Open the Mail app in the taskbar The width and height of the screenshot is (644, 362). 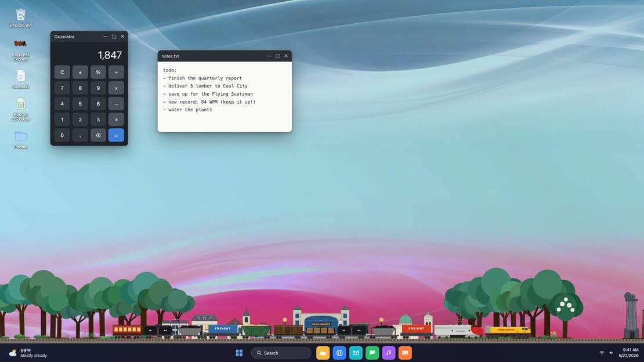(x=356, y=353)
